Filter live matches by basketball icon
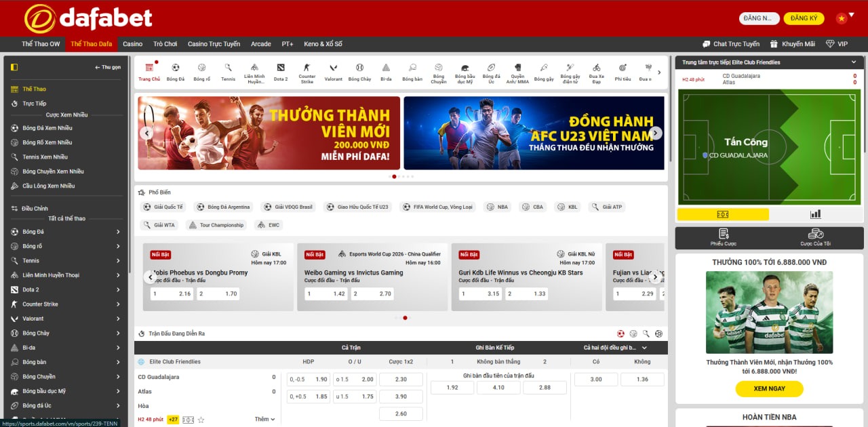Screen dimensions: 868x427 [x=633, y=333]
